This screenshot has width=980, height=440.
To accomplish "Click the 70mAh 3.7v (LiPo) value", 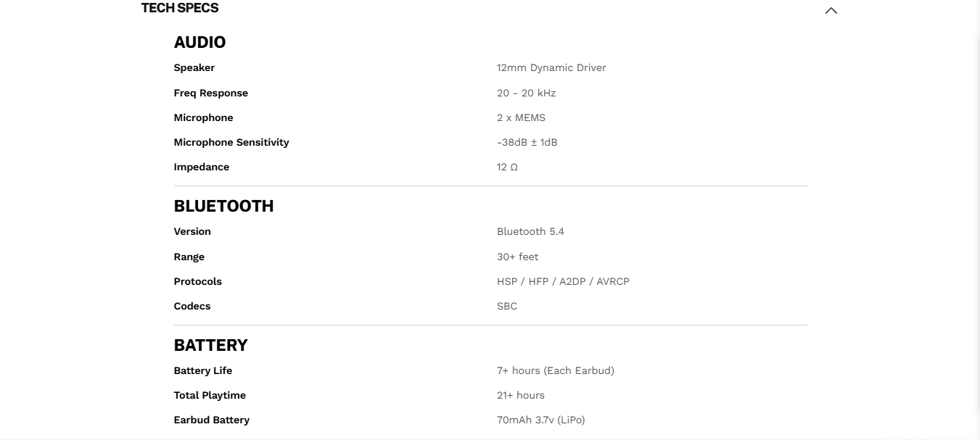I will (x=540, y=420).
